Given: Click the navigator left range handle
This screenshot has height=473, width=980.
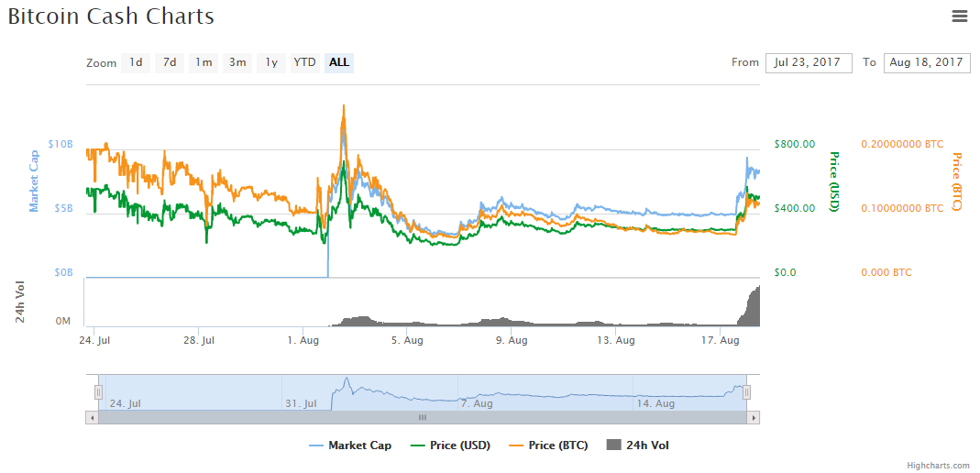Looking at the screenshot, I should pos(98,392).
